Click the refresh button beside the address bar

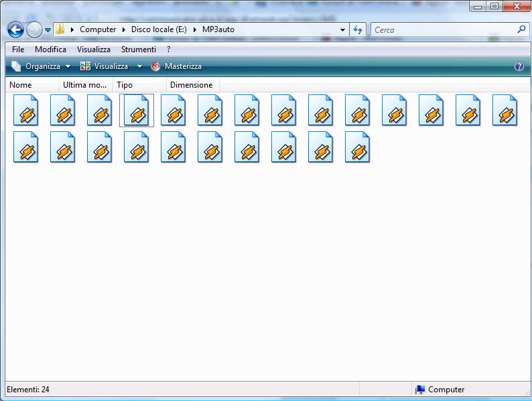(x=358, y=30)
